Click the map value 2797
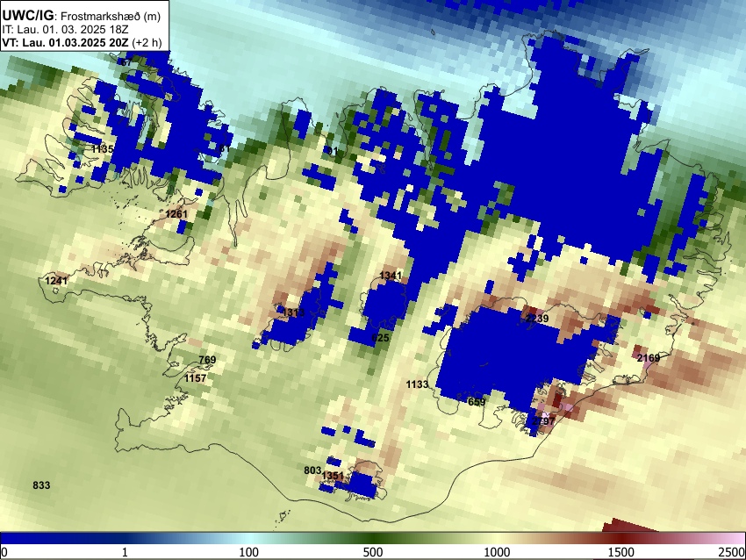The height and width of the screenshot is (560, 746). pos(543,421)
